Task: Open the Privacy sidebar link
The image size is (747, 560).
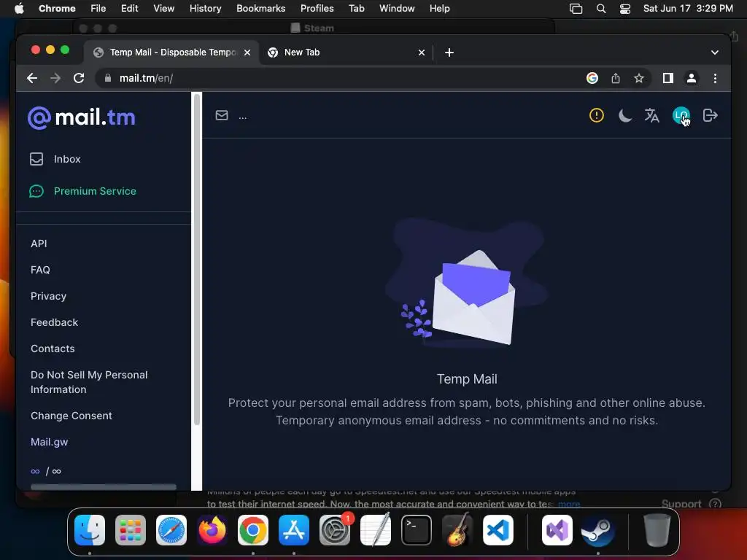Action: click(x=49, y=296)
